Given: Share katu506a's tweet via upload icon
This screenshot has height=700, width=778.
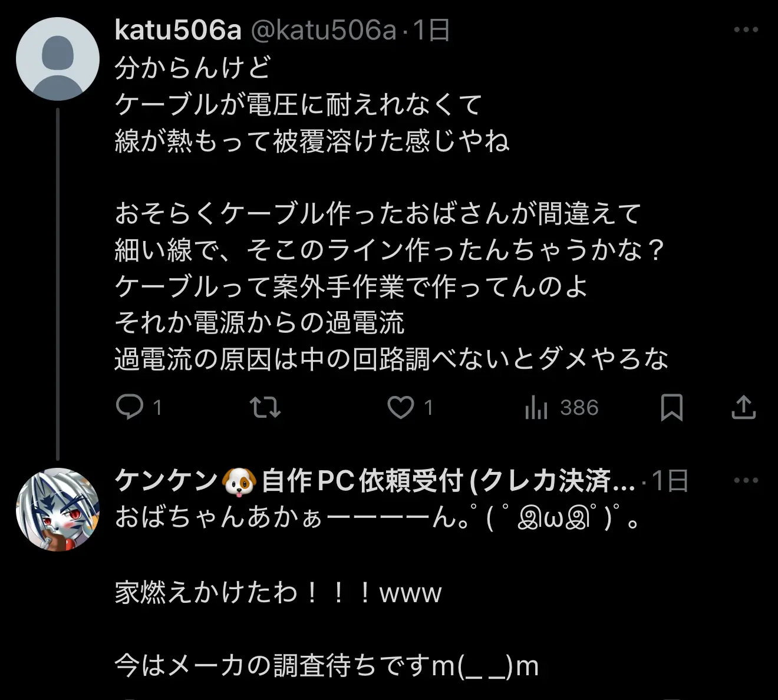Looking at the screenshot, I should (743, 407).
